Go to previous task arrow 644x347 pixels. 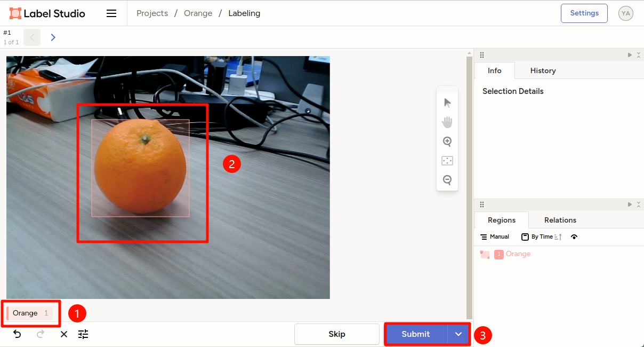32,37
